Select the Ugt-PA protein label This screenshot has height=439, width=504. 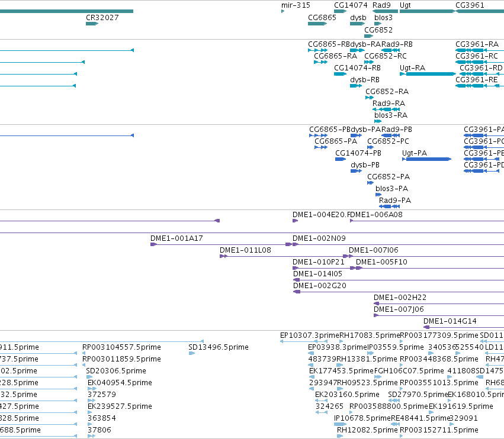click(415, 153)
